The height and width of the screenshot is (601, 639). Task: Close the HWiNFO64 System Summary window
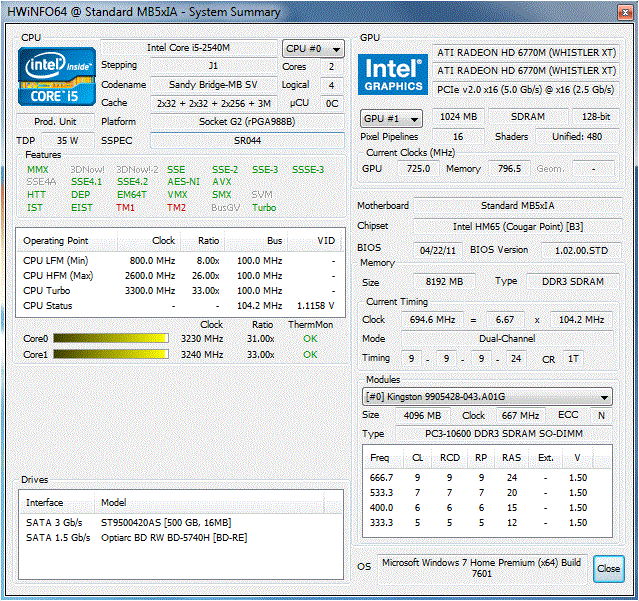coord(625,13)
